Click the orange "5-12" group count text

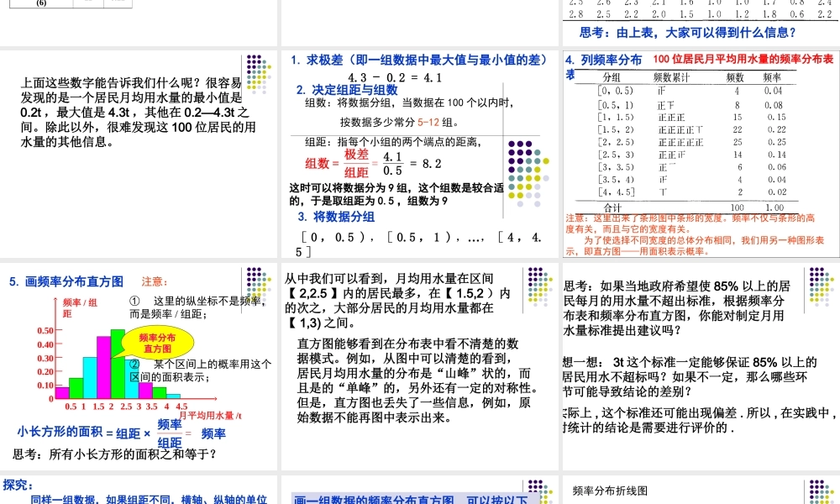click(x=428, y=122)
